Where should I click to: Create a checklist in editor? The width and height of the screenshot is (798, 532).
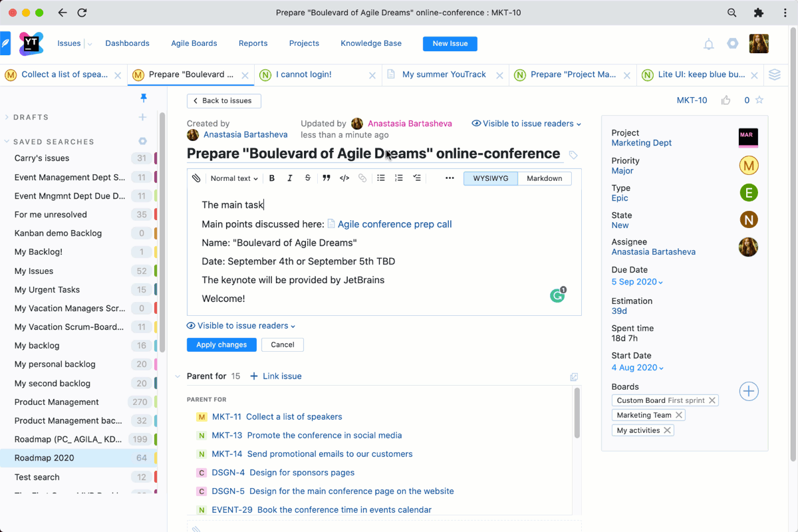(417, 178)
